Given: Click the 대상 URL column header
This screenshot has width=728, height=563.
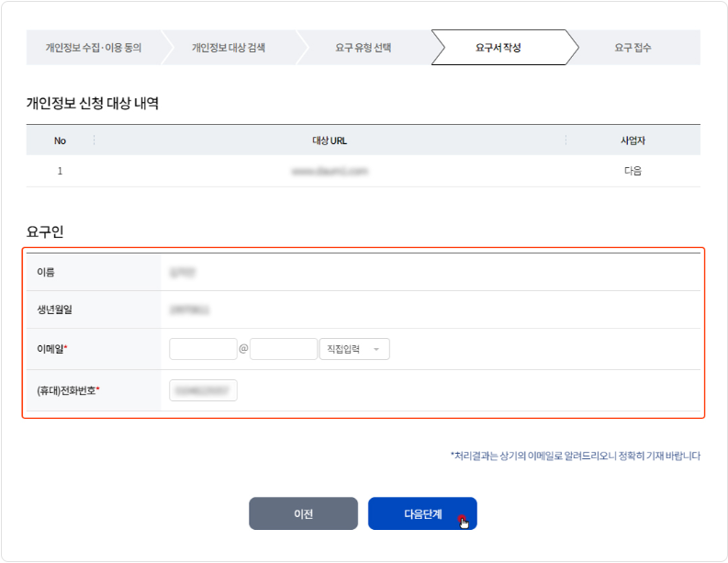Looking at the screenshot, I should click(x=330, y=141).
